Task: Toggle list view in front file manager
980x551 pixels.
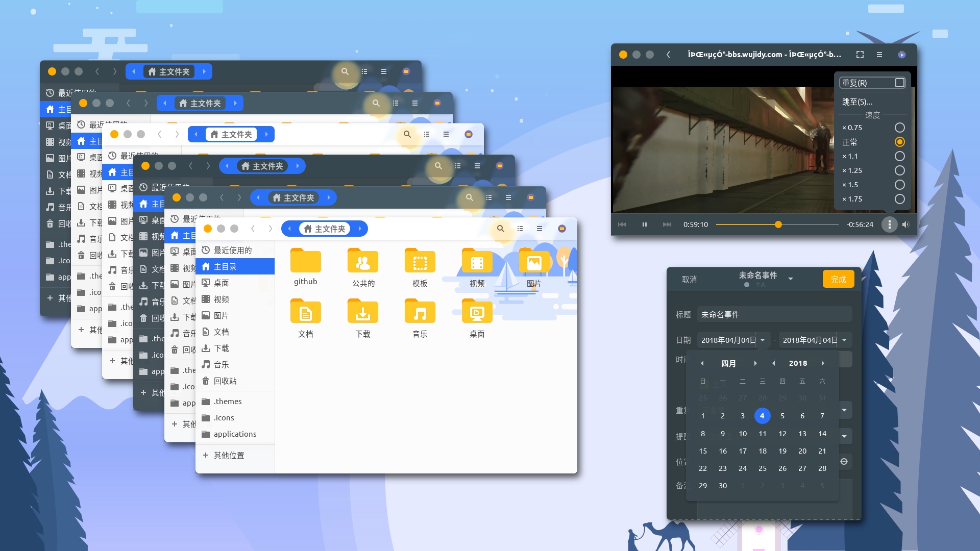Action: tap(520, 229)
